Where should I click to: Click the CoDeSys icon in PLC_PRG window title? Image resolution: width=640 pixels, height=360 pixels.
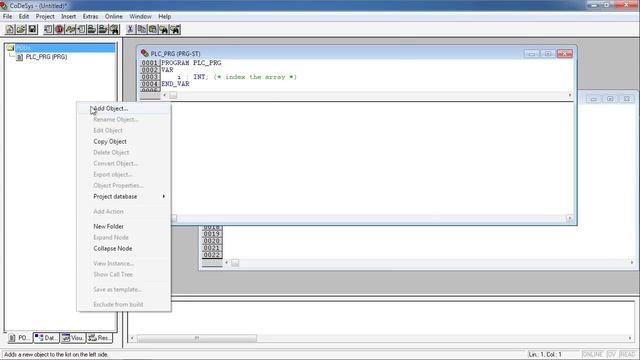[x=144, y=53]
